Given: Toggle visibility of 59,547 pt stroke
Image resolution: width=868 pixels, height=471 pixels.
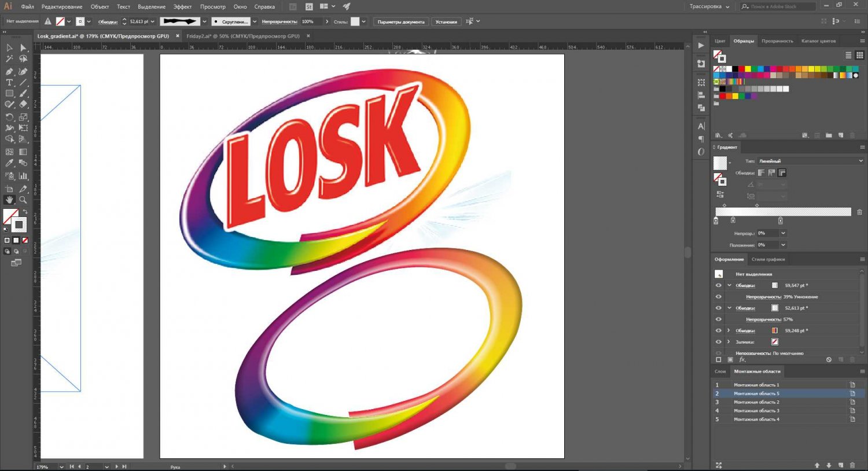Looking at the screenshot, I should point(718,285).
